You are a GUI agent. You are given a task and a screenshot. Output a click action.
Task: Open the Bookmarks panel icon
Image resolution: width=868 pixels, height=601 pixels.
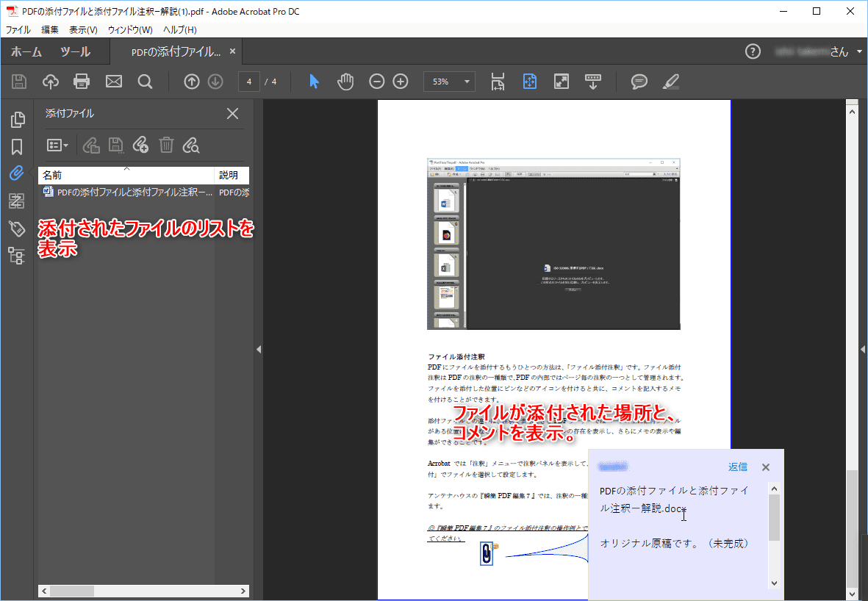pos(16,147)
